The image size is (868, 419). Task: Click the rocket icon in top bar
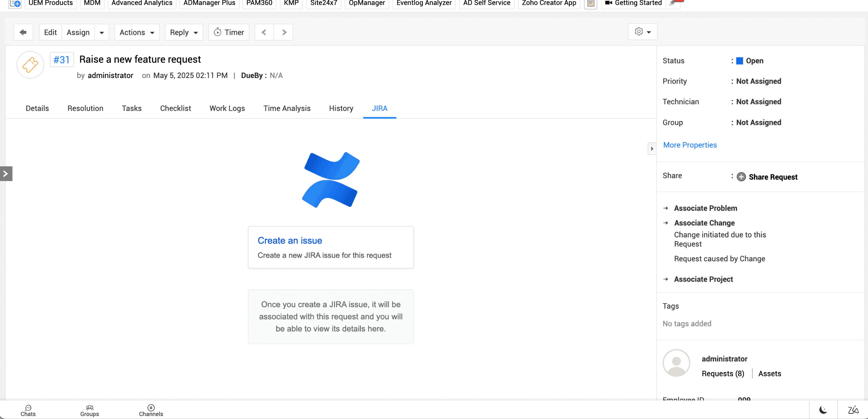(673, 3)
